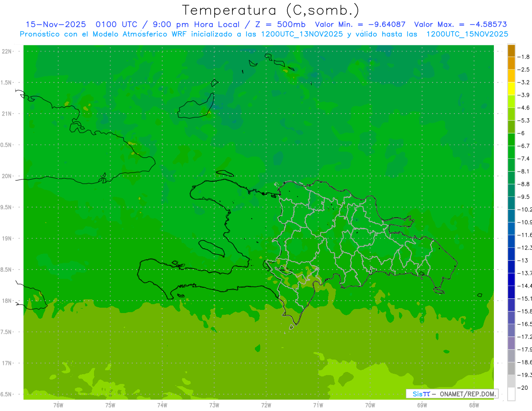Image resolution: width=532 pixels, height=411 pixels.
Task: Pick the dark orange swatch above -1.8
Action: pyautogui.click(x=511, y=51)
